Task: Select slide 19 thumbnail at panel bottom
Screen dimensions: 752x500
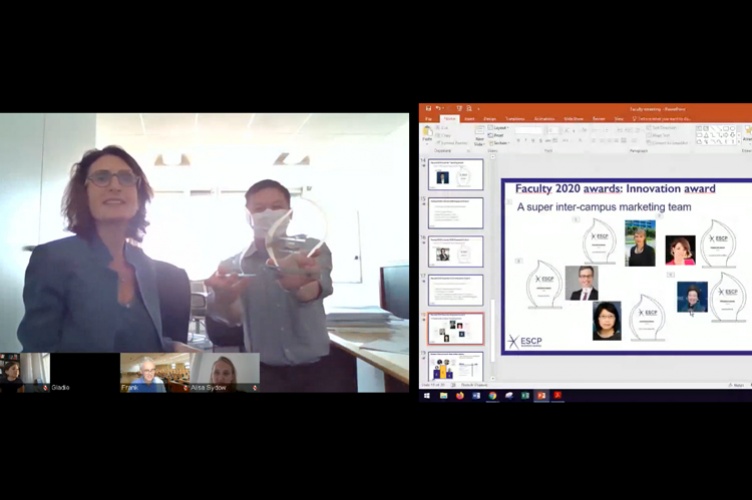Action: pos(456,367)
